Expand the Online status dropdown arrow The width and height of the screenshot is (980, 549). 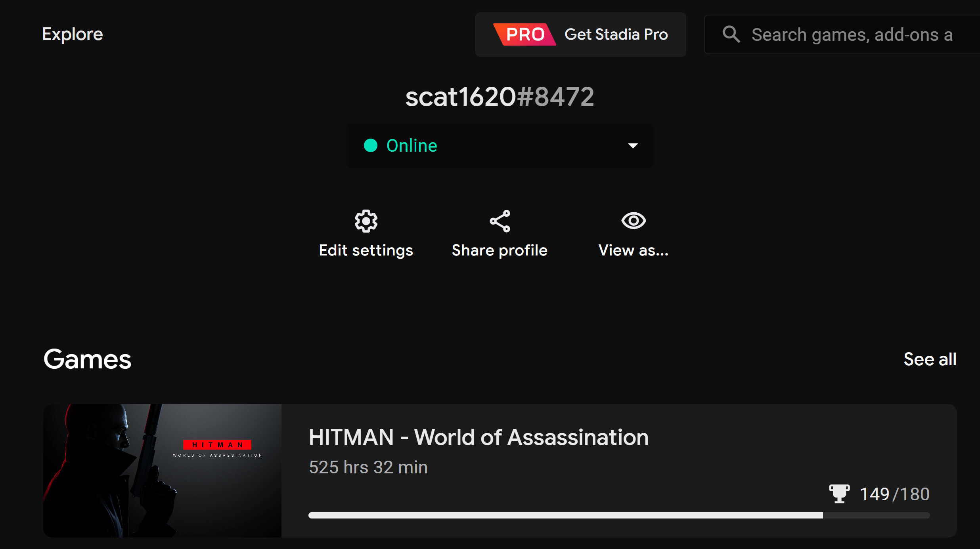(633, 146)
